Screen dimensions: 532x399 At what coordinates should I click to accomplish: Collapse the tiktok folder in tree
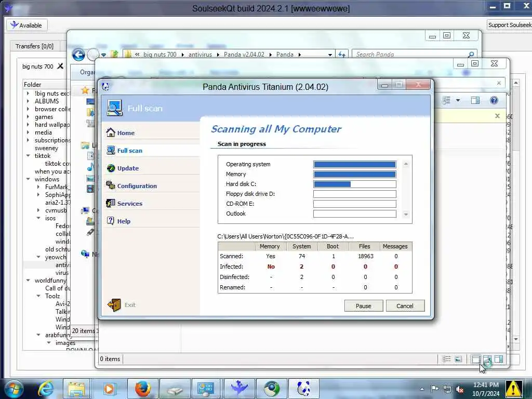[x=28, y=156]
